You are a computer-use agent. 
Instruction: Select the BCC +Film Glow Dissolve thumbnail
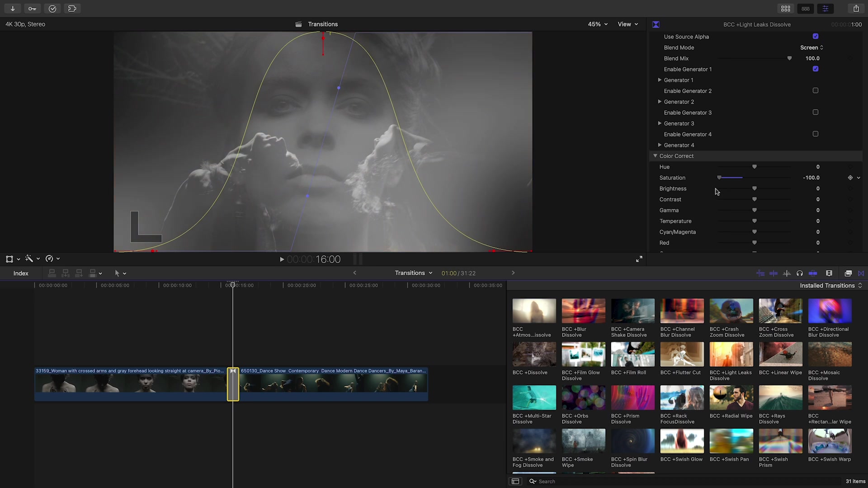point(583,354)
